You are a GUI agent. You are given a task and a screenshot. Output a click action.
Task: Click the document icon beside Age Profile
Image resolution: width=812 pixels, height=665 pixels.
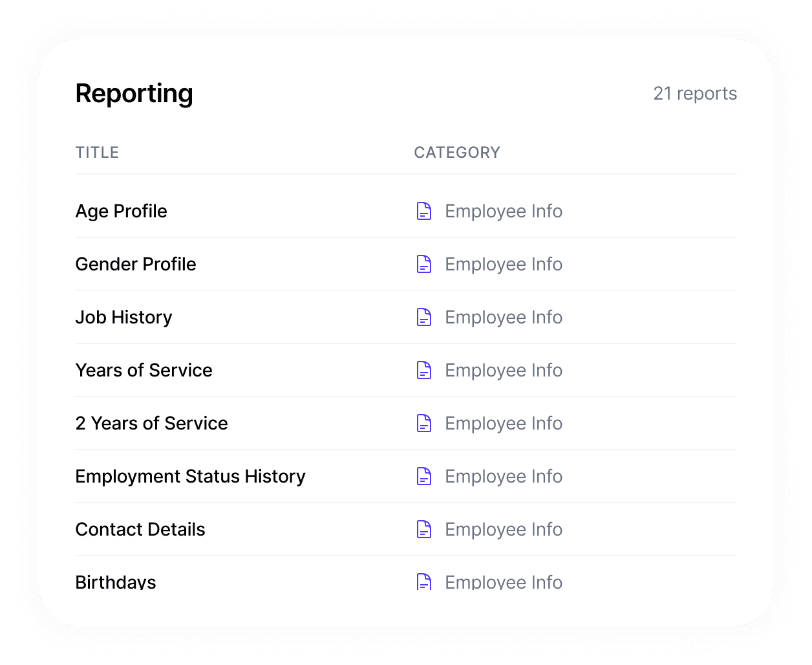click(x=424, y=211)
